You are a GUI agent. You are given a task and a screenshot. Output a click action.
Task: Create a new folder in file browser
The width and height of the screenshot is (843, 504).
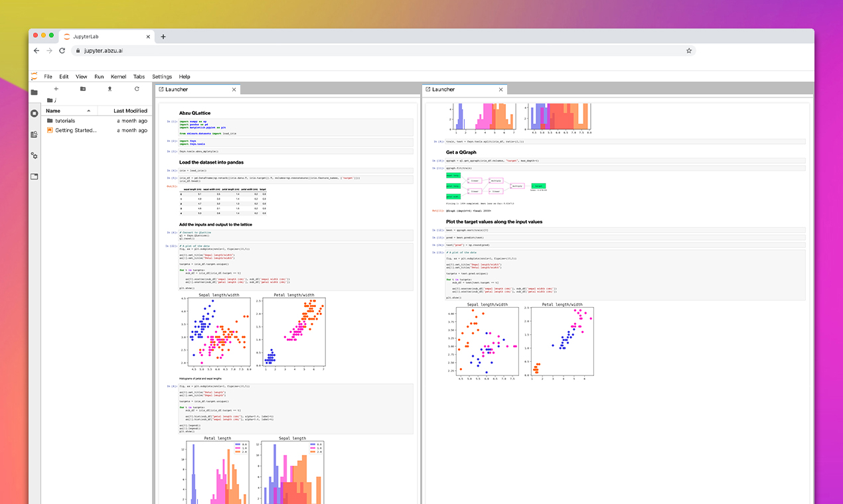[83, 89]
